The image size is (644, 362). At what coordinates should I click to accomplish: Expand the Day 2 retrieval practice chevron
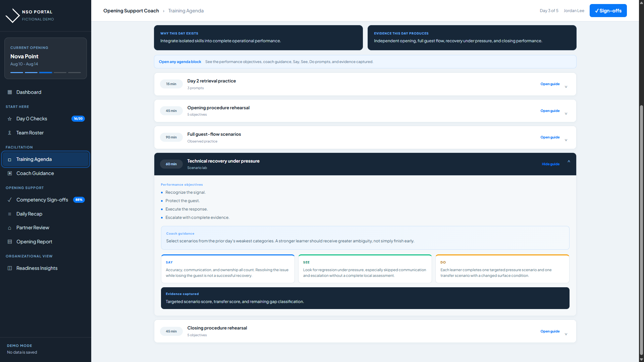[566, 87]
